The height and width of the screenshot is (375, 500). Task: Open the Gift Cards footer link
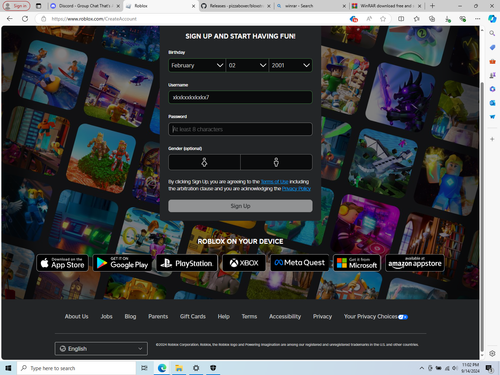[193, 316]
